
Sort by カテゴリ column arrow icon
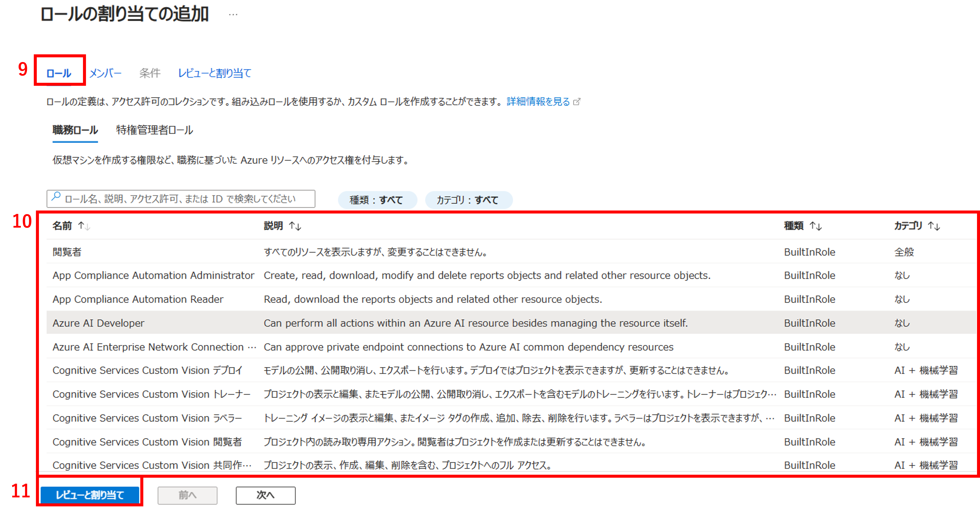pos(934,226)
